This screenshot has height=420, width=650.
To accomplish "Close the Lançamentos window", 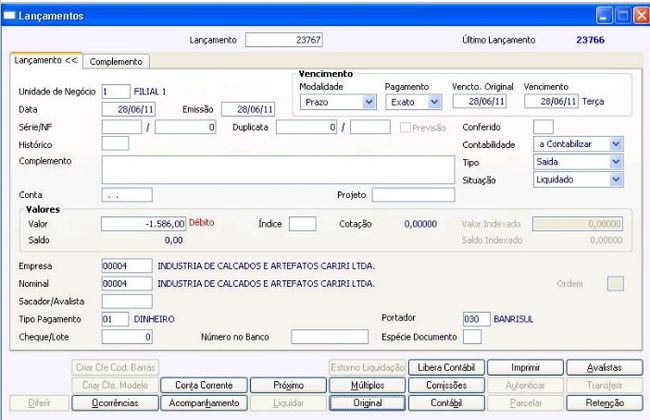I will pyautogui.click(x=641, y=16).
